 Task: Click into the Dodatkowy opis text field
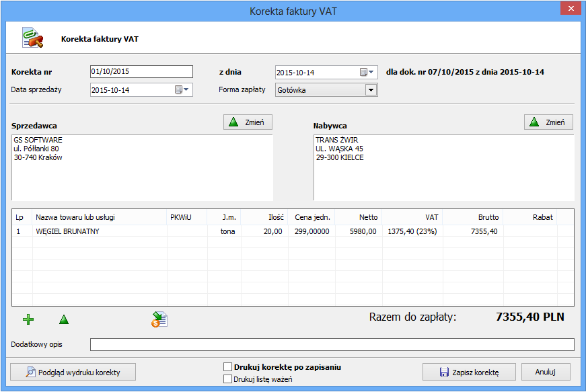pyautogui.click(x=332, y=345)
